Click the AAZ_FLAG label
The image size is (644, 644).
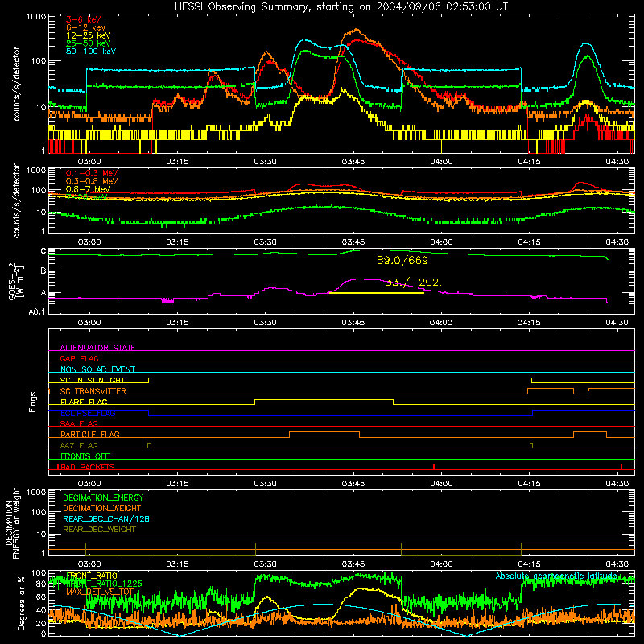(x=79, y=445)
